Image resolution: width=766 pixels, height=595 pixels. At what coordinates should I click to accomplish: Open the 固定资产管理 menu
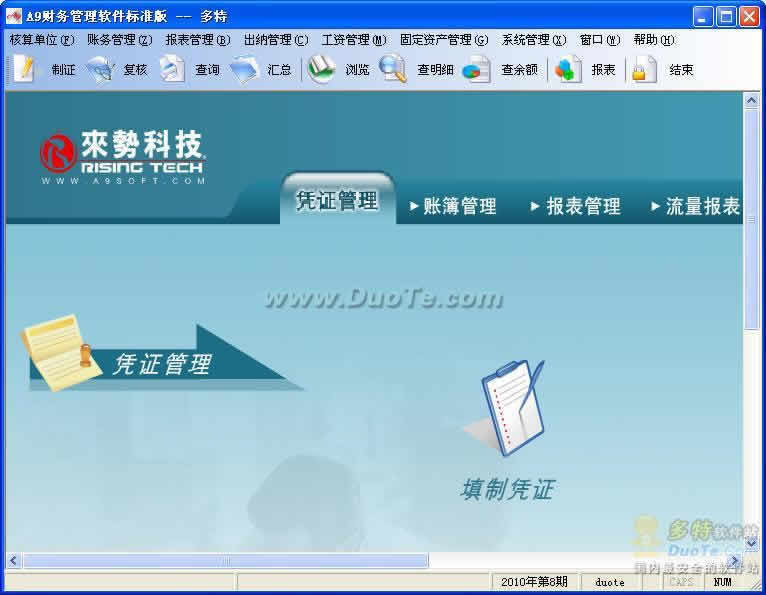click(443, 40)
